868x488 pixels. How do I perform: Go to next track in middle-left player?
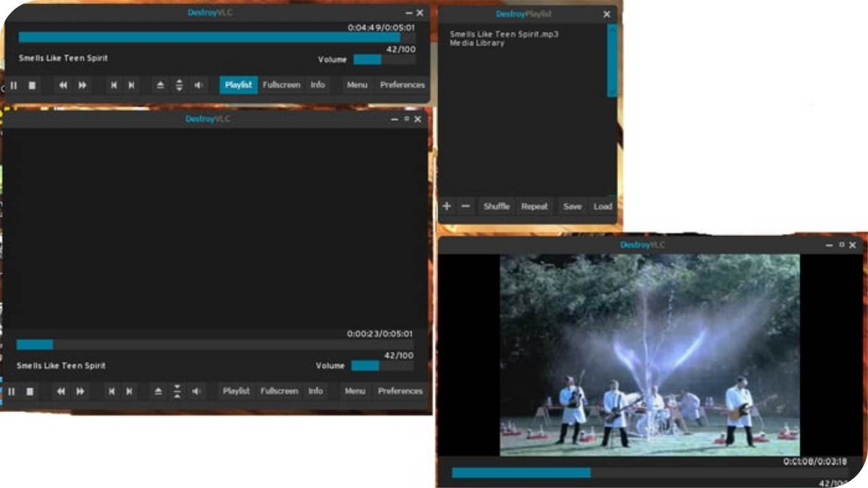coord(130,392)
